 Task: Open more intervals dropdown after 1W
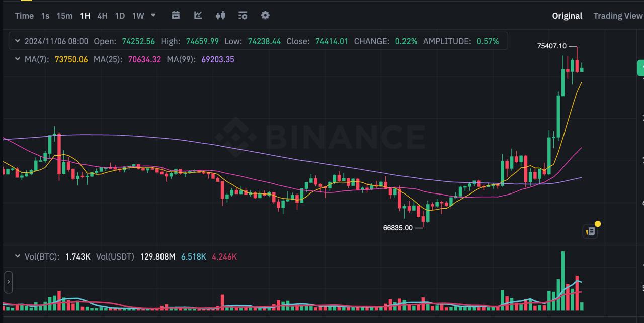[x=153, y=15]
